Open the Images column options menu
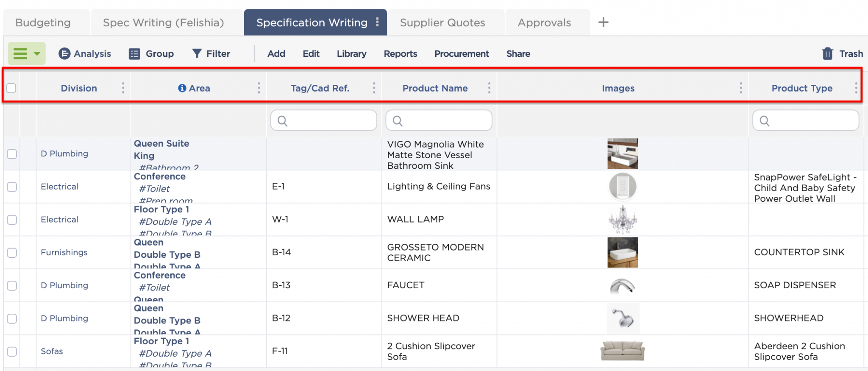The width and height of the screenshot is (868, 371). point(740,88)
